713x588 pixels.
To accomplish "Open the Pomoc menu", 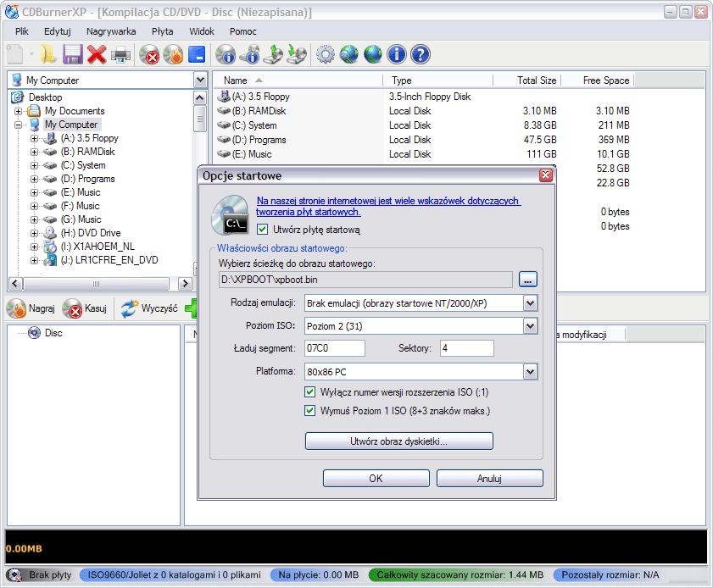I will click(242, 31).
